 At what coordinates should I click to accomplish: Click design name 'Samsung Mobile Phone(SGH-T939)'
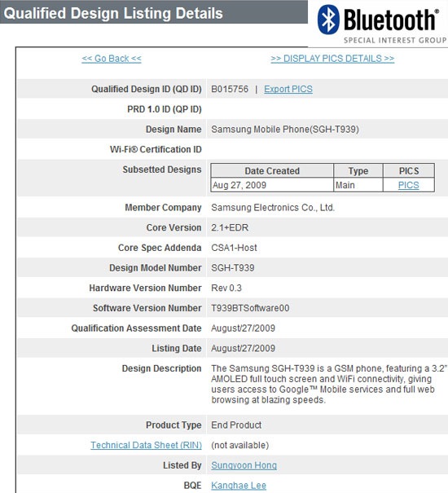285,130
